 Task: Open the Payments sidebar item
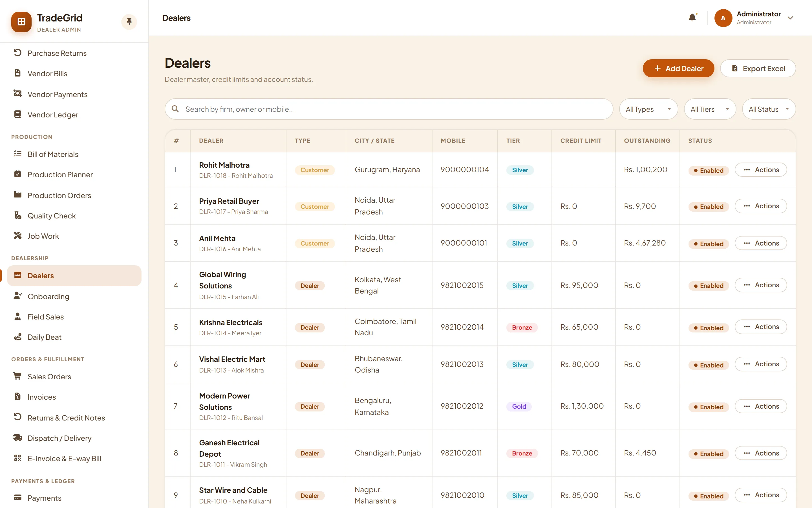(x=74, y=498)
